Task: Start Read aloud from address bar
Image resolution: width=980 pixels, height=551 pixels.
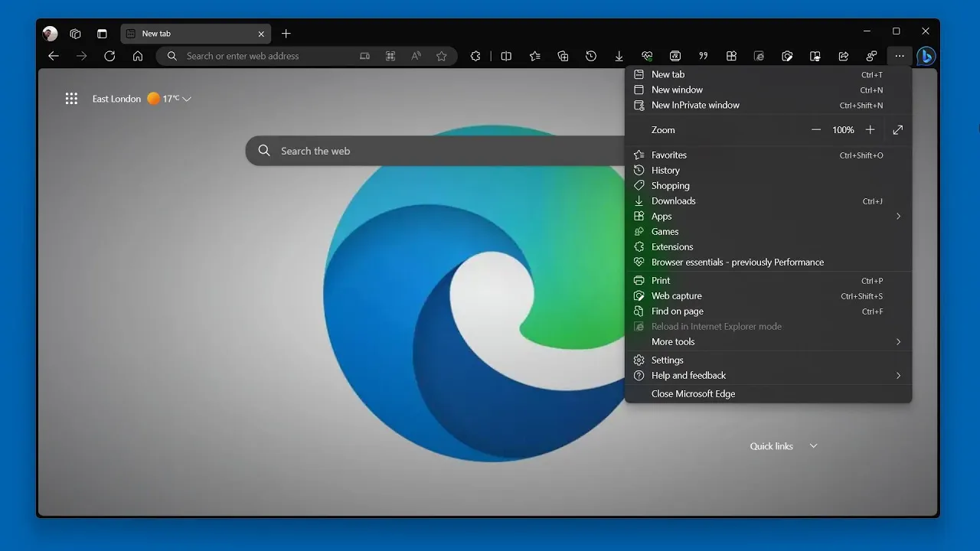Action: [416, 56]
